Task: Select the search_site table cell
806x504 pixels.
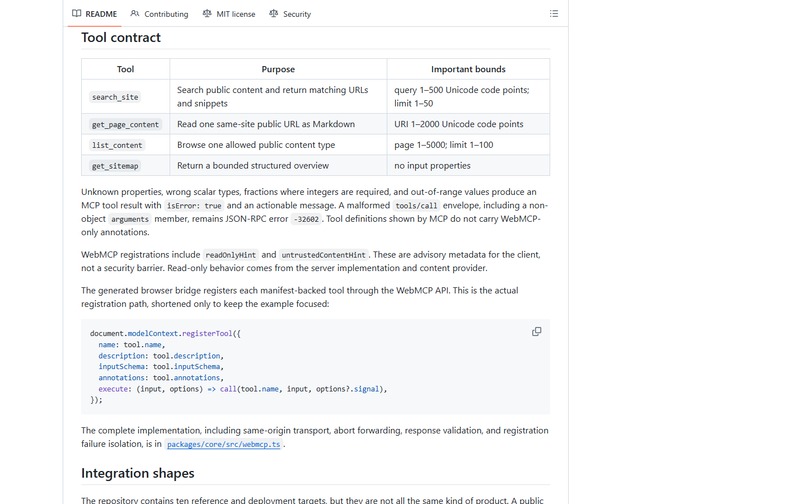Action: (125, 97)
